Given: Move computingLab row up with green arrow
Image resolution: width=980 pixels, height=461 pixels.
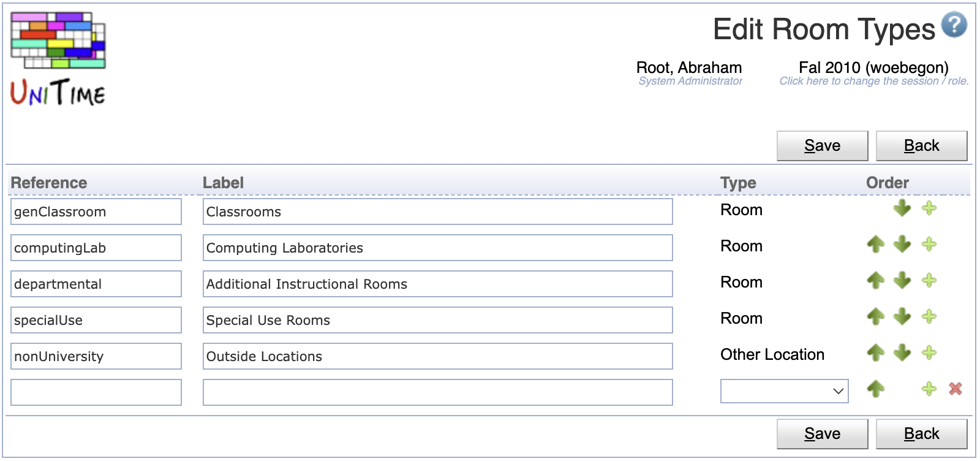Looking at the screenshot, I should [876, 245].
